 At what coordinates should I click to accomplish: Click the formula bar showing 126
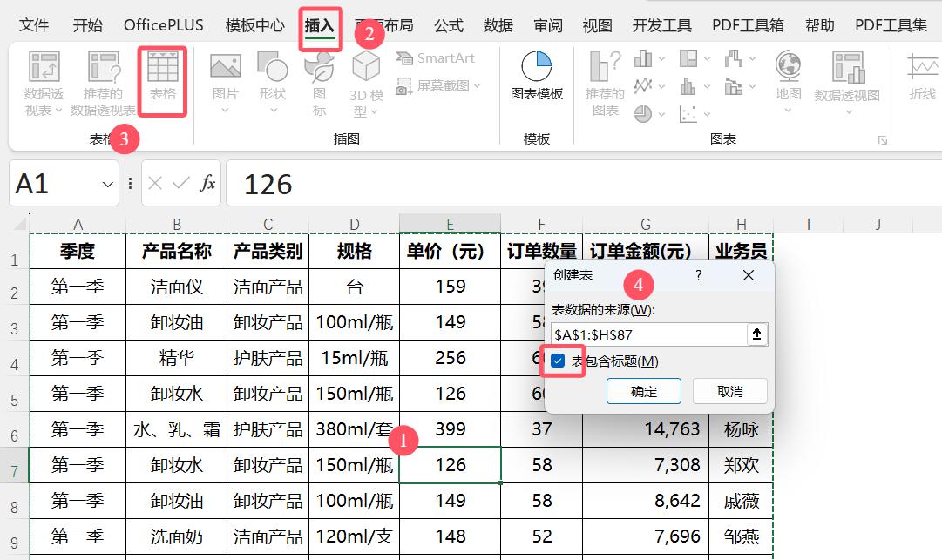tap(583, 184)
